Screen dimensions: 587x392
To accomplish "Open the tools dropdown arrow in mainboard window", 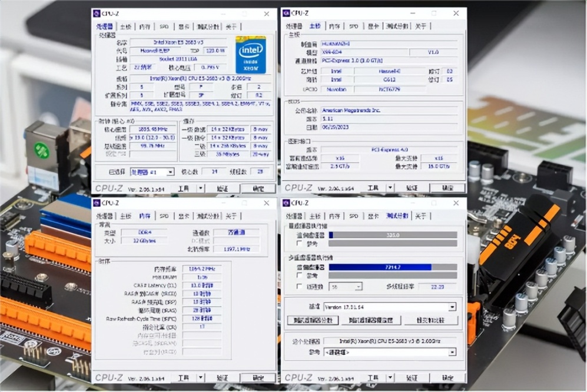I will coord(390,188).
